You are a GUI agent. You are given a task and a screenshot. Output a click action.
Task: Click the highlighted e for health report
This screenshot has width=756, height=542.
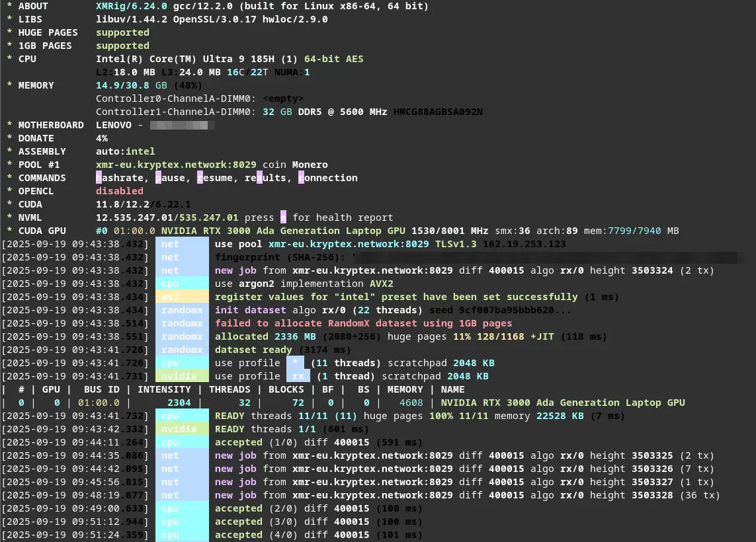284,217
